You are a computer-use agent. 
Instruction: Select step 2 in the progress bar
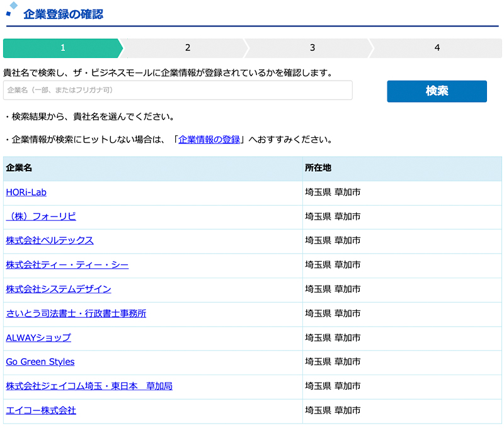[186, 47]
